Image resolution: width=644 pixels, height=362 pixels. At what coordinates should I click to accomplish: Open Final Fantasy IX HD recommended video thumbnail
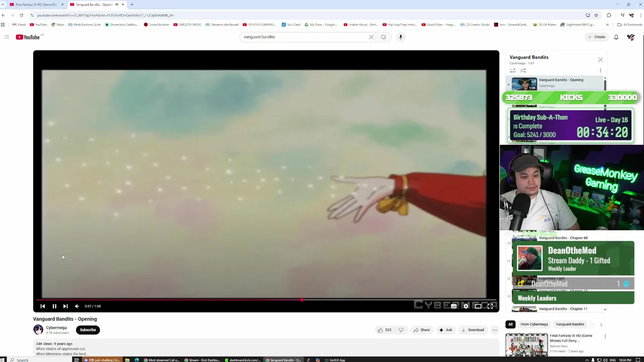click(x=526, y=345)
